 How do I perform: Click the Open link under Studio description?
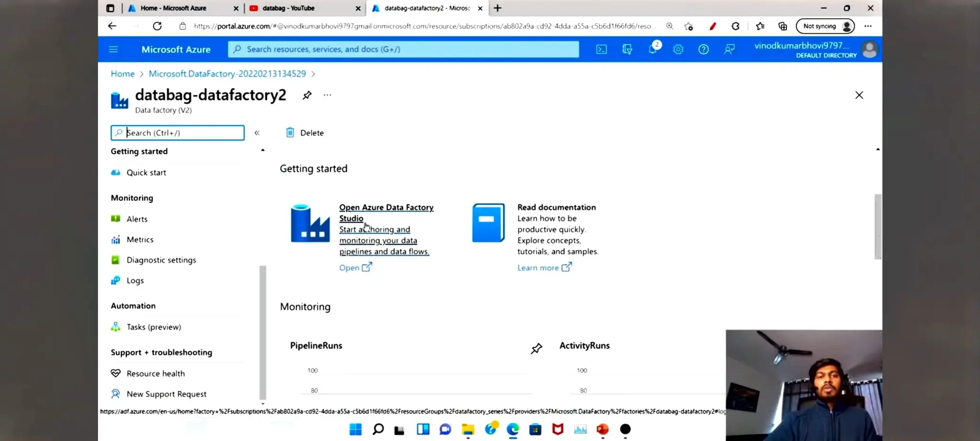(x=355, y=268)
